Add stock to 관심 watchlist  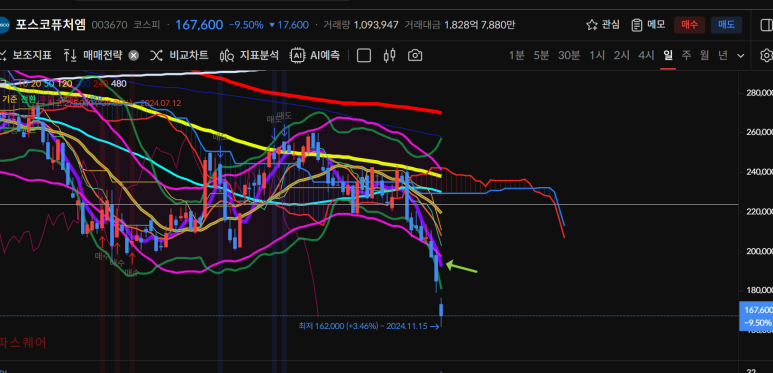602,25
